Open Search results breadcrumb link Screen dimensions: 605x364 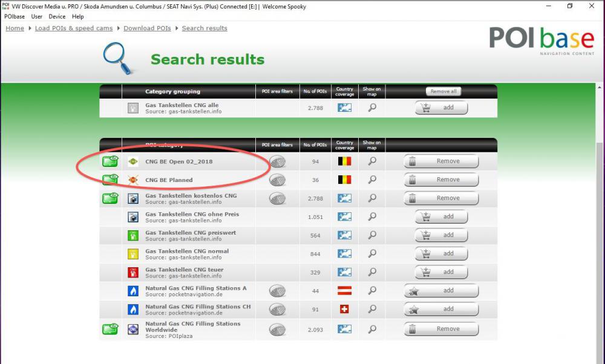click(x=204, y=28)
